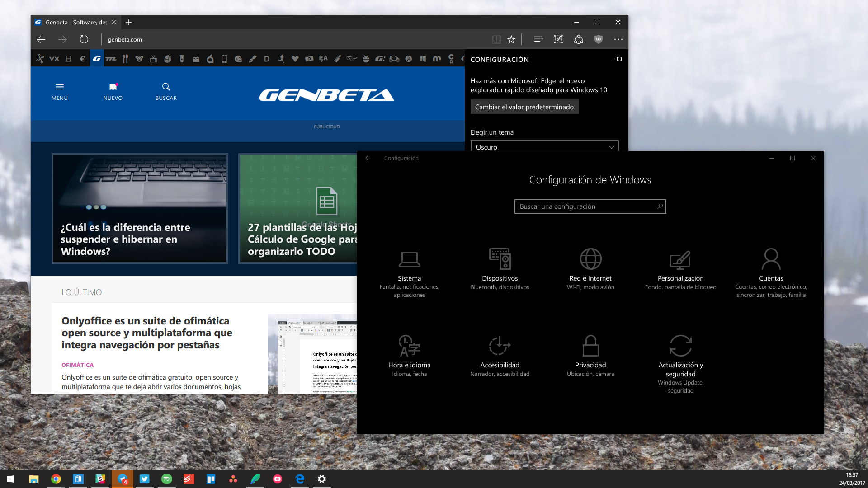Open Windows Start menu
Viewport: 868px width, 488px height.
(11, 479)
